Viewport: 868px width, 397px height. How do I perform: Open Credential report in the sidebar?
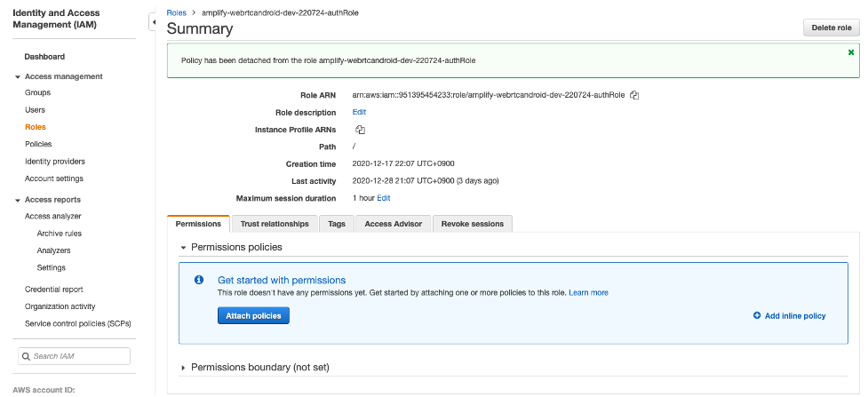(x=54, y=289)
